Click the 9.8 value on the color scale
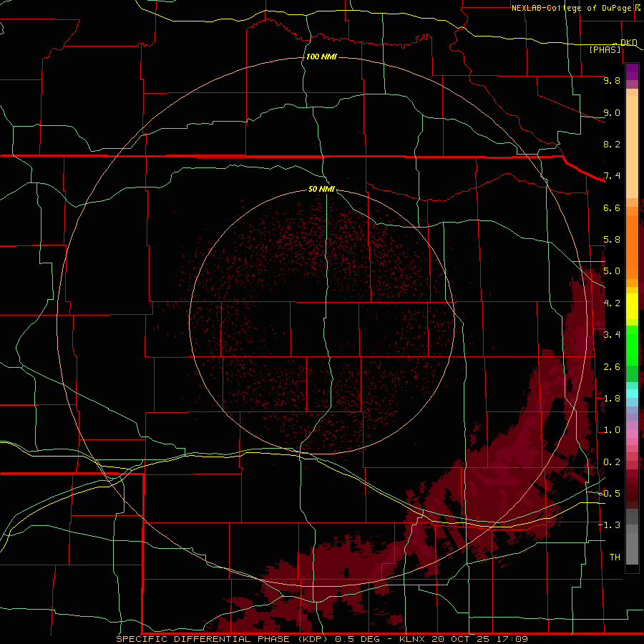Screen dimensions: 644x644 [x=612, y=80]
